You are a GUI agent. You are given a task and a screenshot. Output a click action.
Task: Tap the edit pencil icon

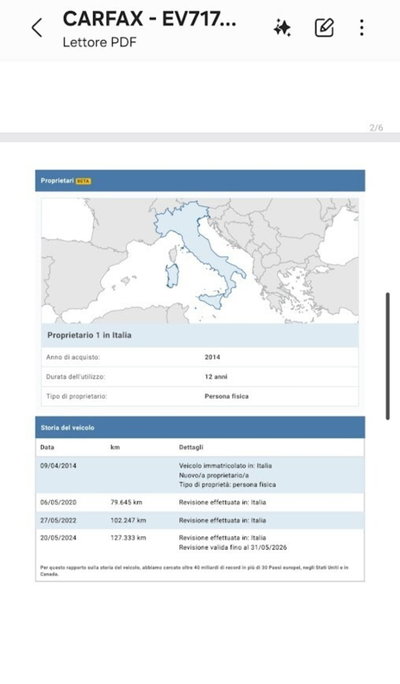point(324,27)
